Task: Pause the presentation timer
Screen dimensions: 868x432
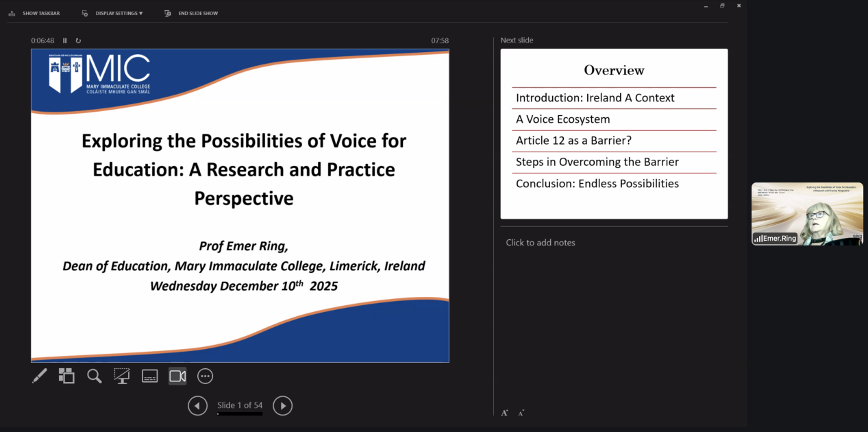Action: tap(65, 40)
